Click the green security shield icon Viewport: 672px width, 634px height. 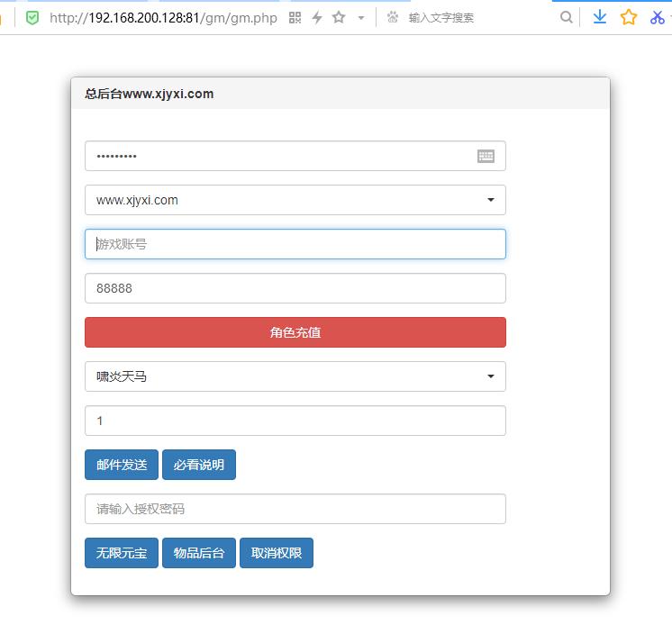[33, 17]
